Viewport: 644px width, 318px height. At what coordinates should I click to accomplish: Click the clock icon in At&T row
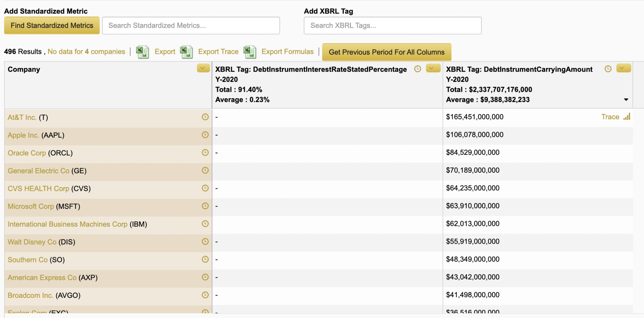tap(205, 117)
